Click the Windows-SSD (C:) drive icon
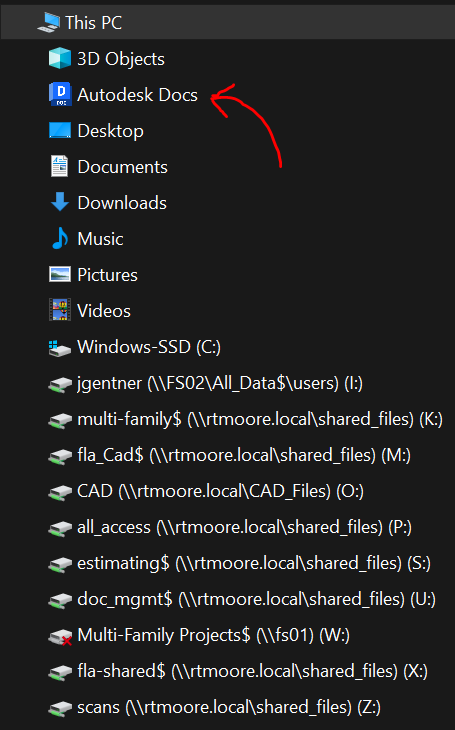Viewport: 455px width, 730px height. [60, 348]
